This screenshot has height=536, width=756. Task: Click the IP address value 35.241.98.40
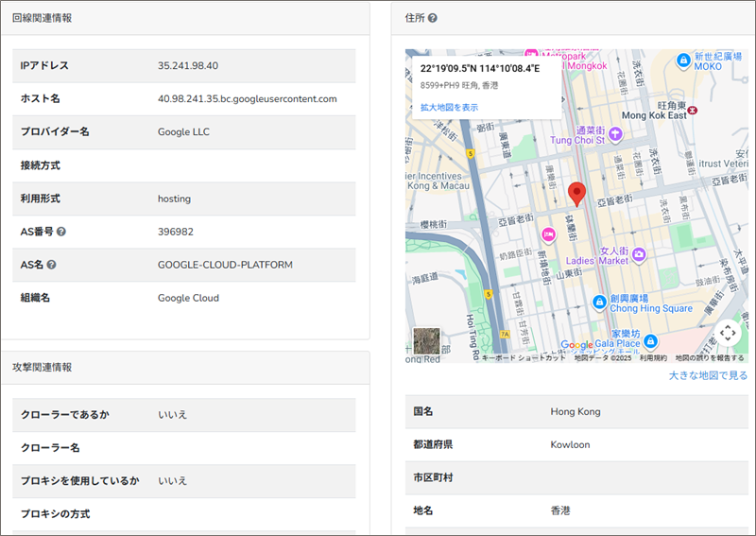pos(188,66)
